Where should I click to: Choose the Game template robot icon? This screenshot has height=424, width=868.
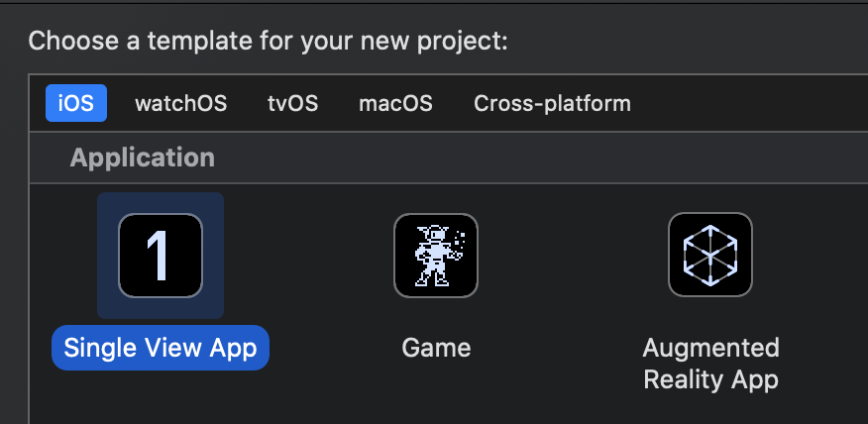pos(435,256)
